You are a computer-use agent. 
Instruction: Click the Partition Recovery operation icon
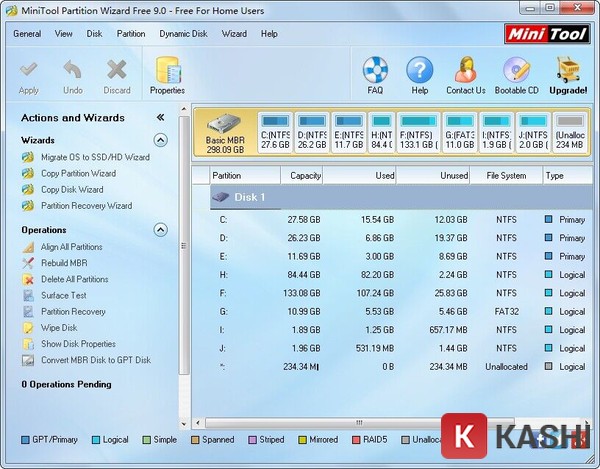[28, 311]
